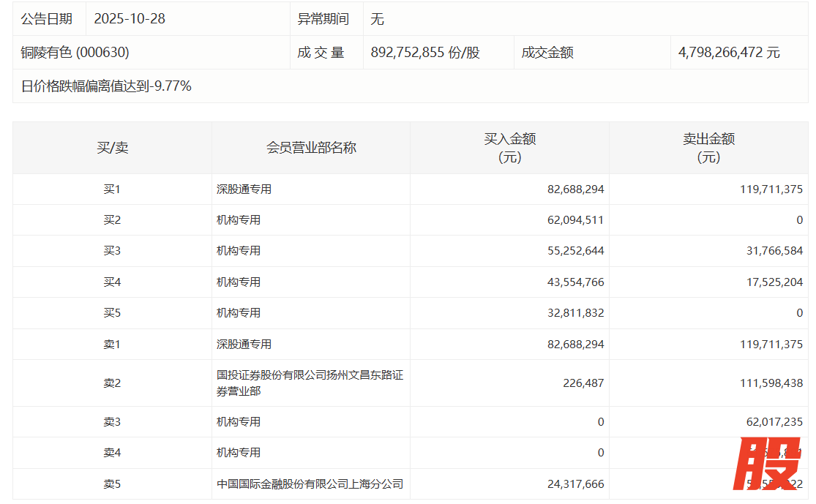Screen dimensions: 816x504
Task: Open the 铜陵有色 (000630) stock name
Action: tap(75, 53)
